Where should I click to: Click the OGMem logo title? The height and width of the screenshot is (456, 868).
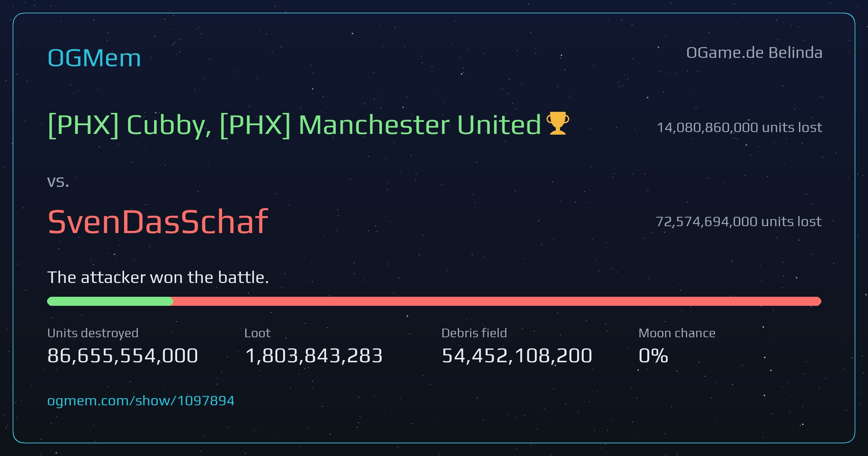[x=94, y=58]
